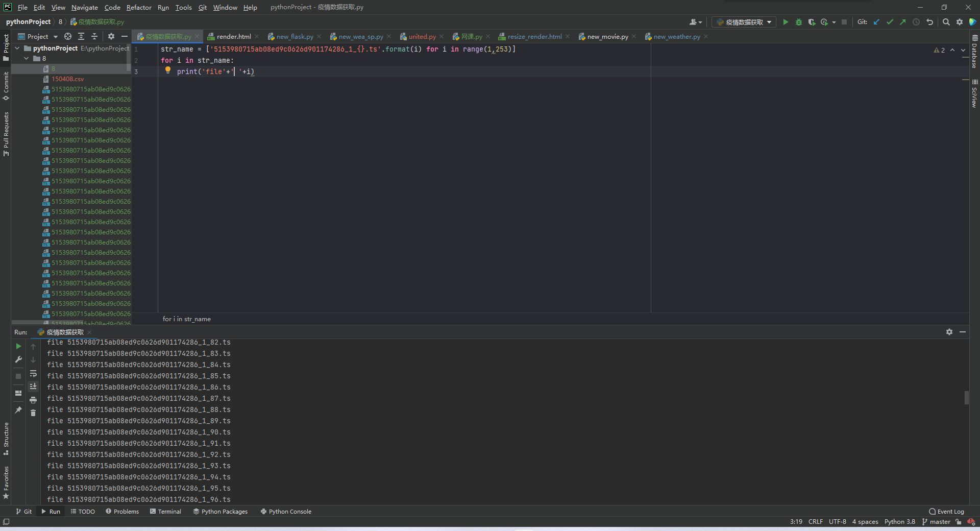
Task: Click the Git update project arrow
Action: click(x=876, y=22)
